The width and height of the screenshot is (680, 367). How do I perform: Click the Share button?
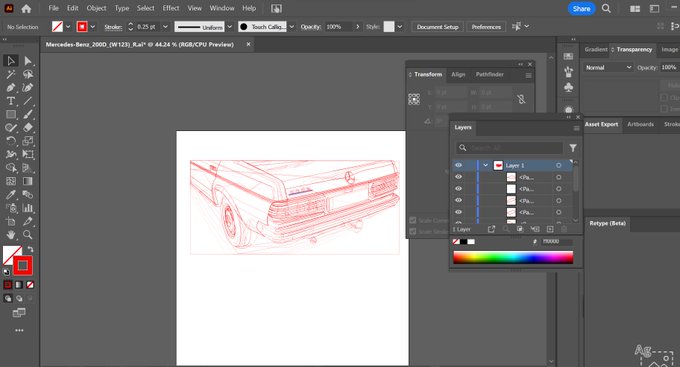[x=582, y=9]
